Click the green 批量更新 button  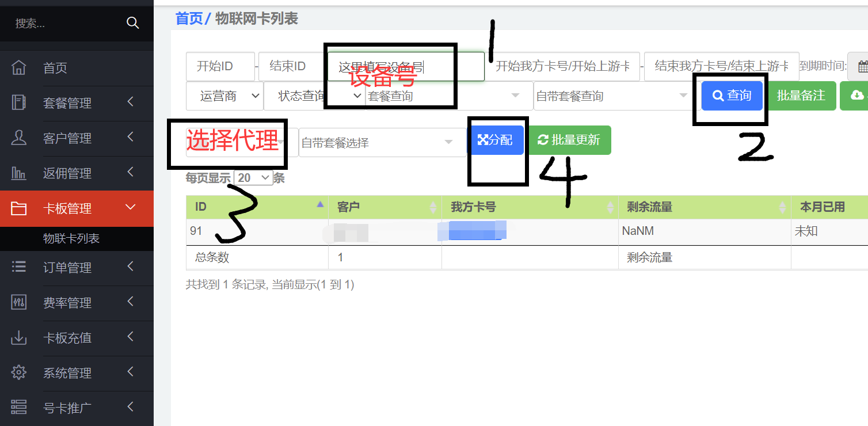(569, 140)
